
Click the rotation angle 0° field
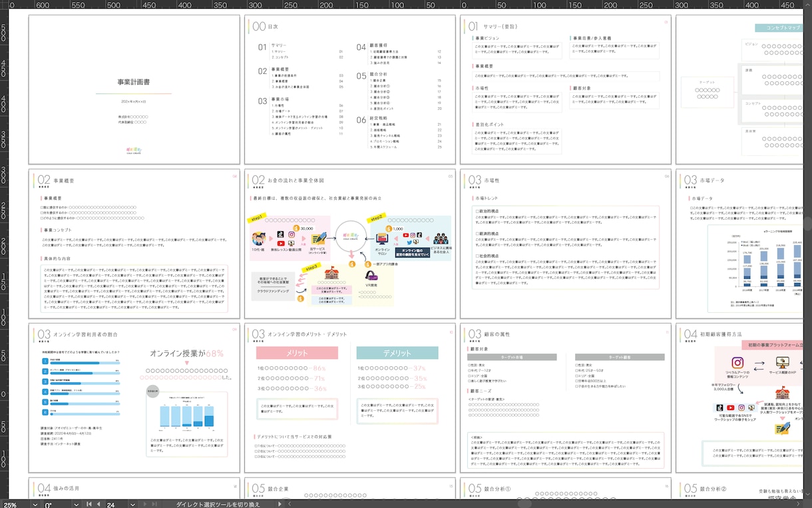point(57,505)
